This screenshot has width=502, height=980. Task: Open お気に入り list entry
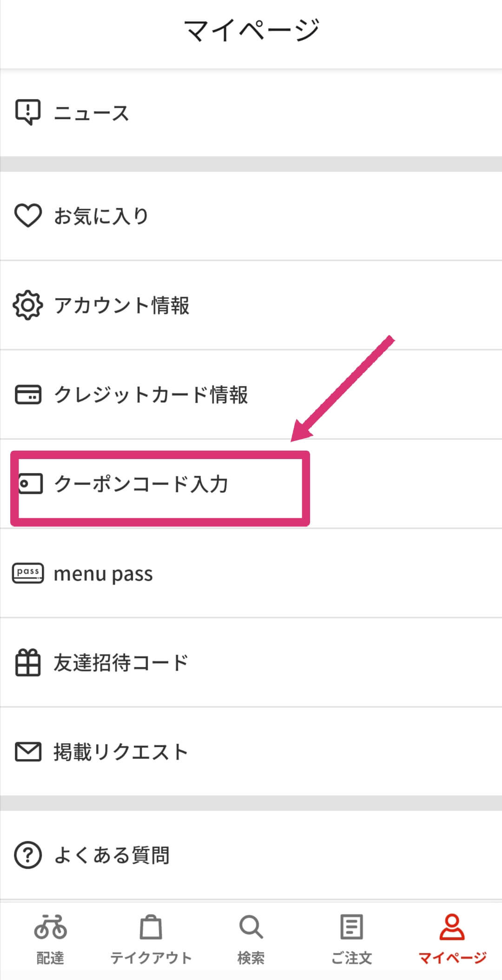pyautogui.click(x=251, y=216)
